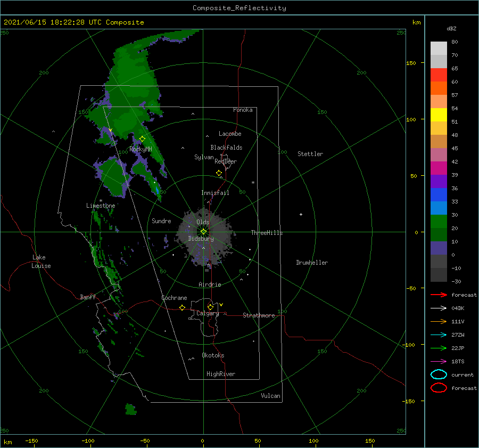The image size is (479, 448).
Task: Click the cyan current ellipse legend icon
Action: click(439, 374)
